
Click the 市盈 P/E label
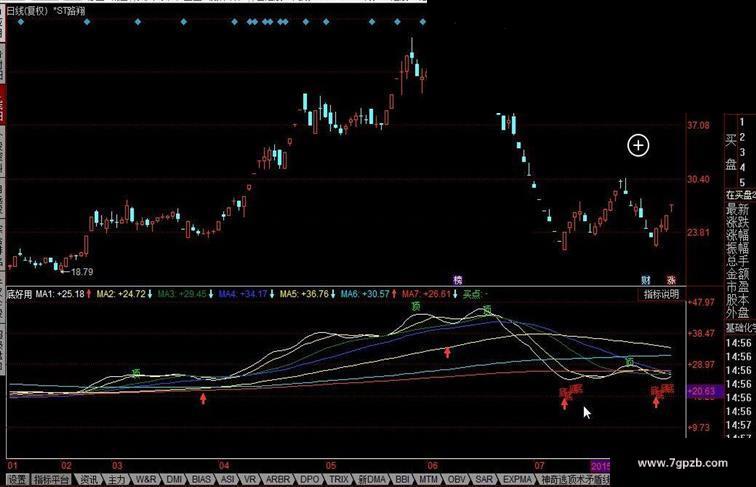pyautogui.click(x=738, y=287)
